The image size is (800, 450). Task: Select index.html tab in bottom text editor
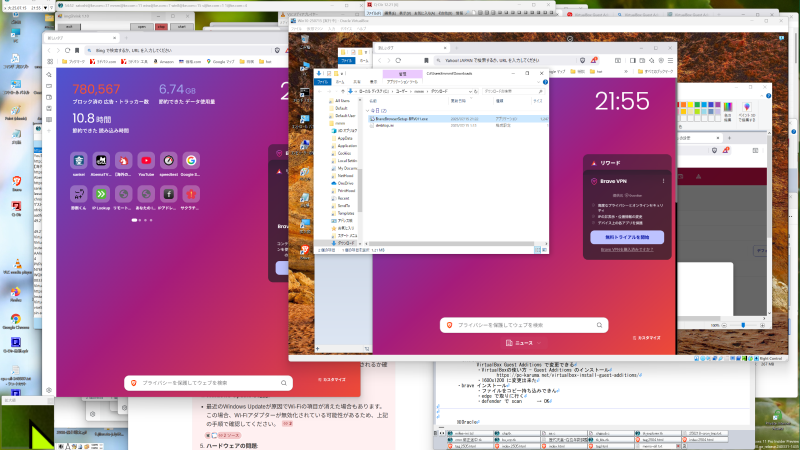[x=563, y=446]
